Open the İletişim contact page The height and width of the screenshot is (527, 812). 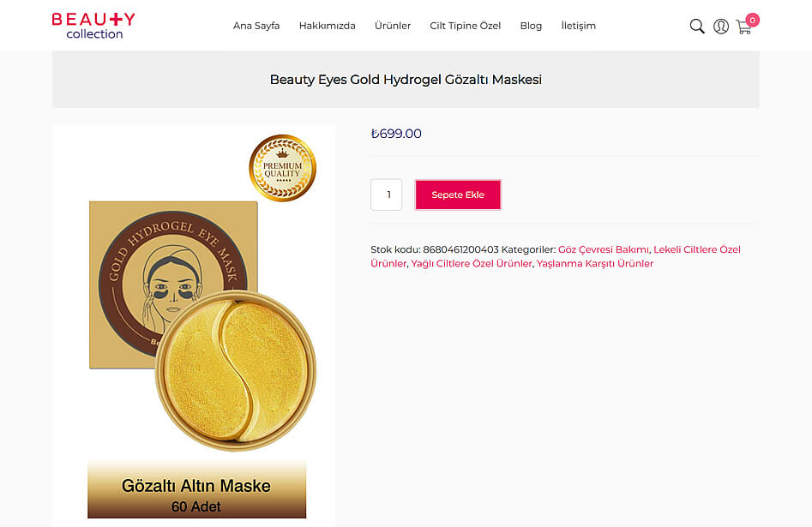[578, 26]
